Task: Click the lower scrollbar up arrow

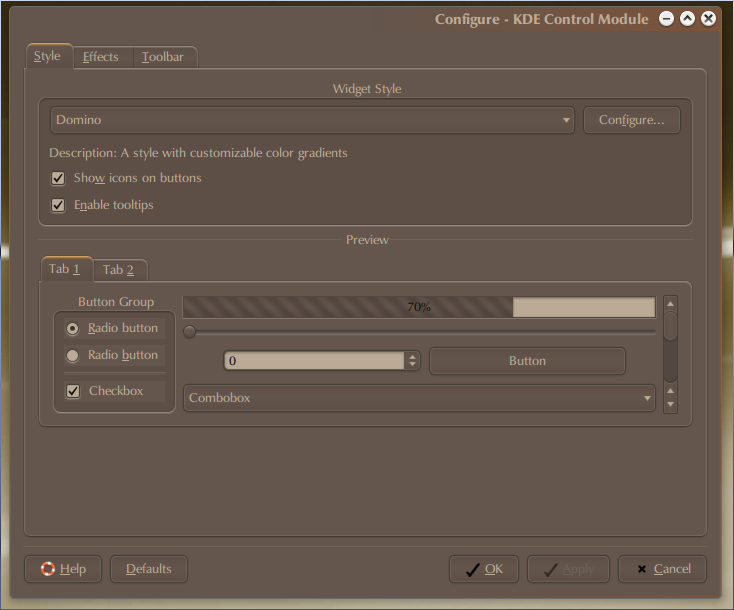Action: (670, 390)
